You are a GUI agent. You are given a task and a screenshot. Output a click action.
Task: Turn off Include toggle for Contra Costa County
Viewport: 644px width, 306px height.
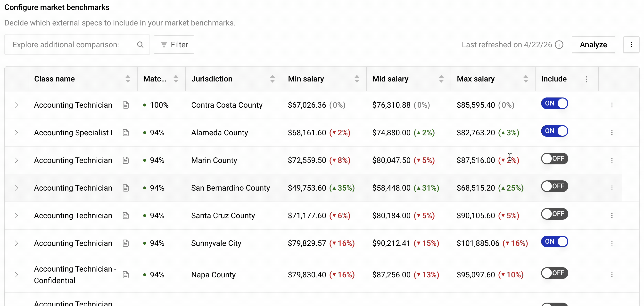pyautogui.click(x=554, y=104)
